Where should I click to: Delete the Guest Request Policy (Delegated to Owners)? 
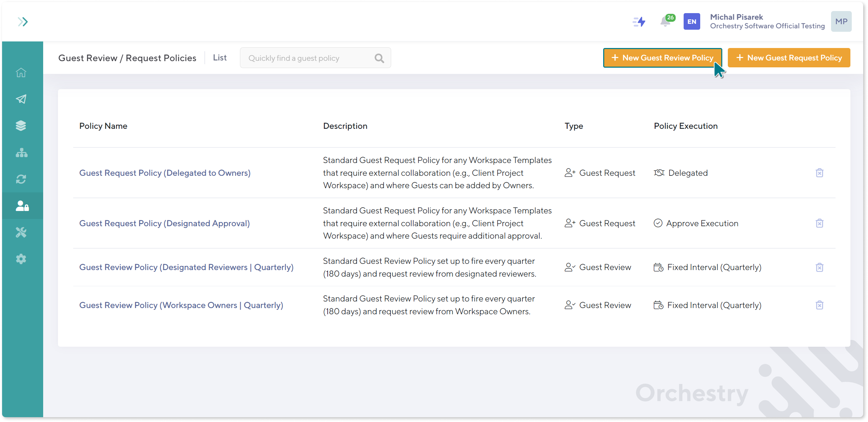(820, 173)
